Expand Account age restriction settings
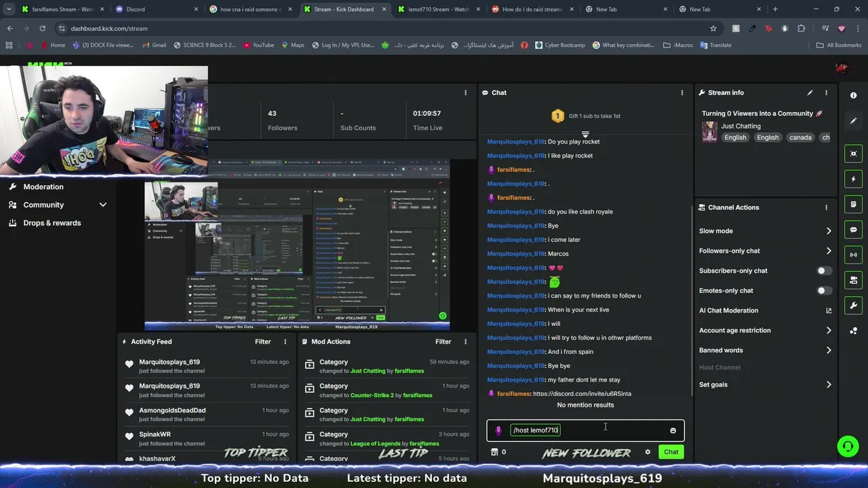Image resolution: width=868 pixels, height=488 pixels. pyautogui.click(x=829, y=331)
